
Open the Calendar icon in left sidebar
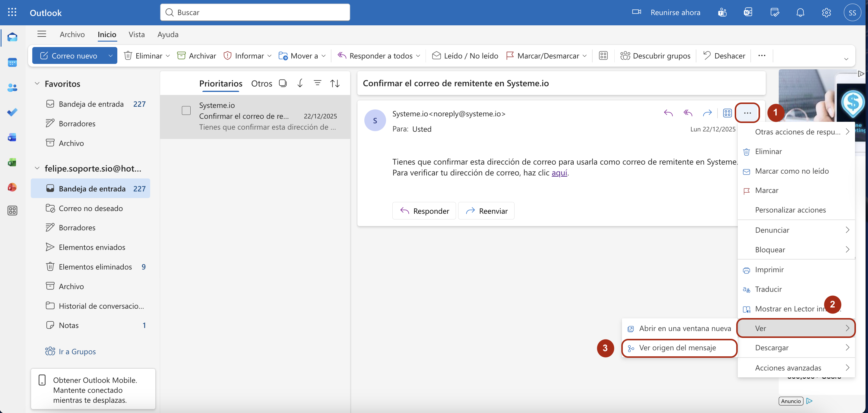pos(12,63)
